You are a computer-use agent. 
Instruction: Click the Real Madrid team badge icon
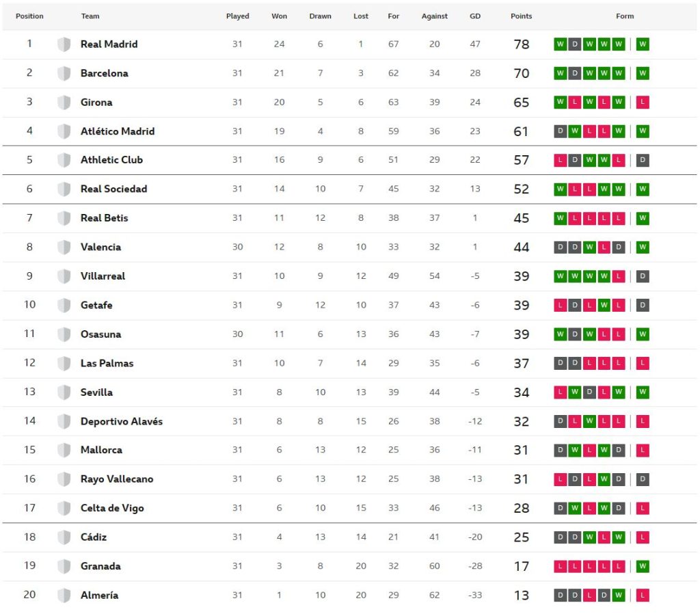[x=64, y=44]
